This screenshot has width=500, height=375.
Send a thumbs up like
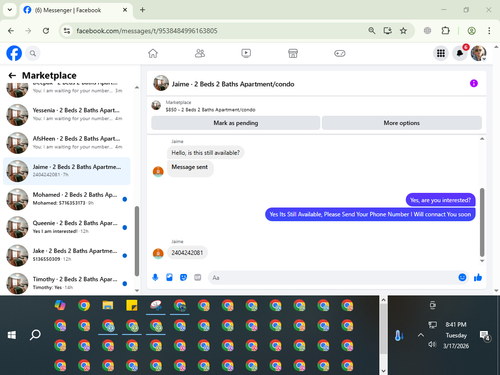tap(478, 277)
